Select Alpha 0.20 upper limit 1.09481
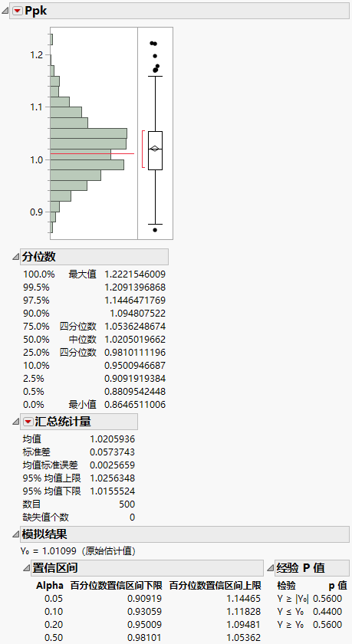Screen dimensions: 352x644 (244, 625)
